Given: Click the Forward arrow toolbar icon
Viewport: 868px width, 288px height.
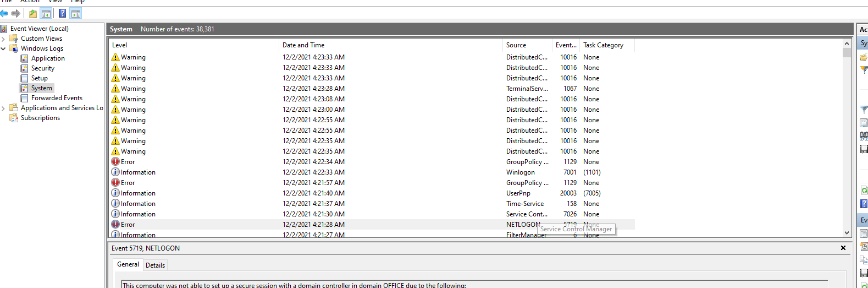Looking at the screenshot, I should coord(16,13).
